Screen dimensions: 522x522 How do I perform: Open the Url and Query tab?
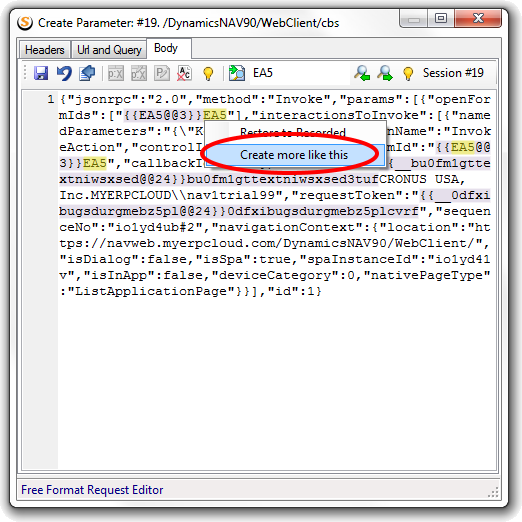point(109,50)
